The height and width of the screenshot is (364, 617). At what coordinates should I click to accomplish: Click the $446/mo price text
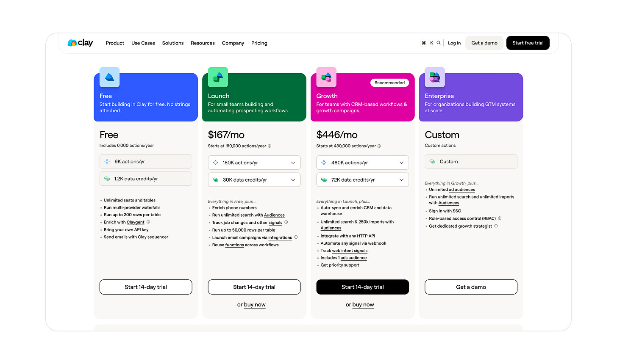(337, 135)
